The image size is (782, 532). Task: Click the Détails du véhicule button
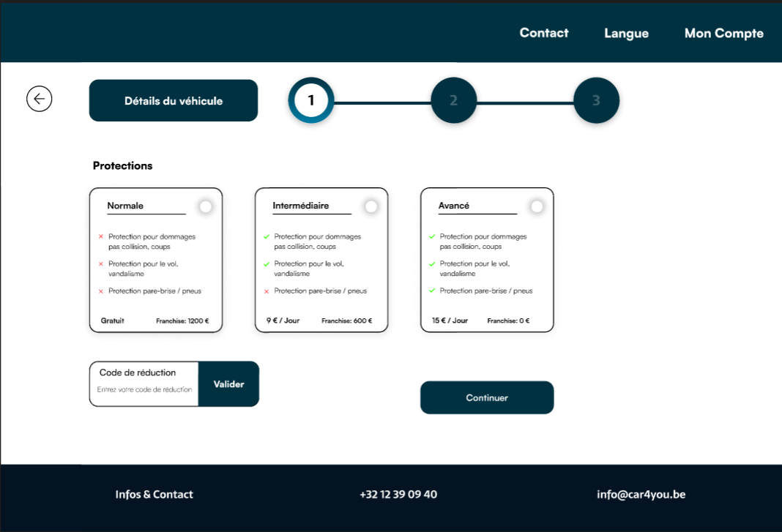[x=174, y=101]
